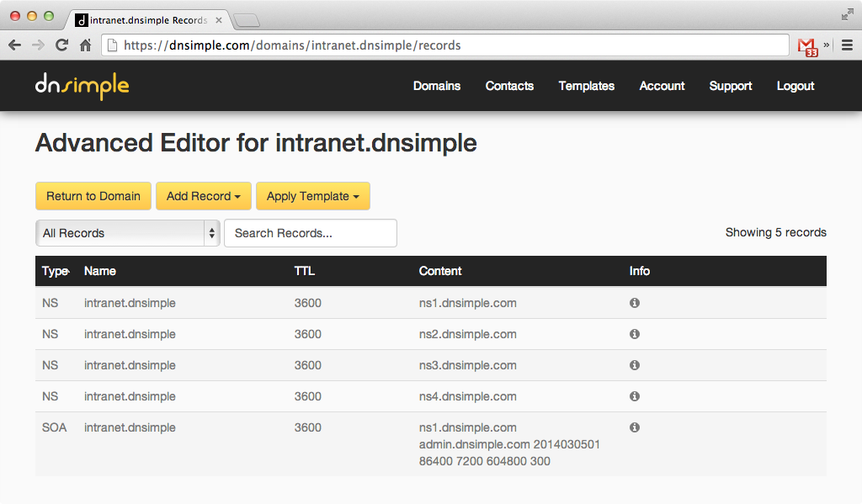Click the SOA type cell

55,427
